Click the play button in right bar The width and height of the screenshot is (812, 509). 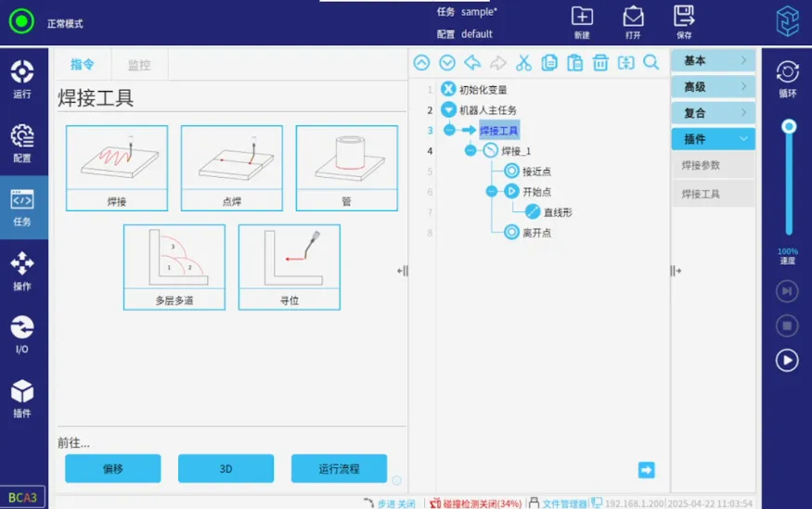tap(787, 361)
